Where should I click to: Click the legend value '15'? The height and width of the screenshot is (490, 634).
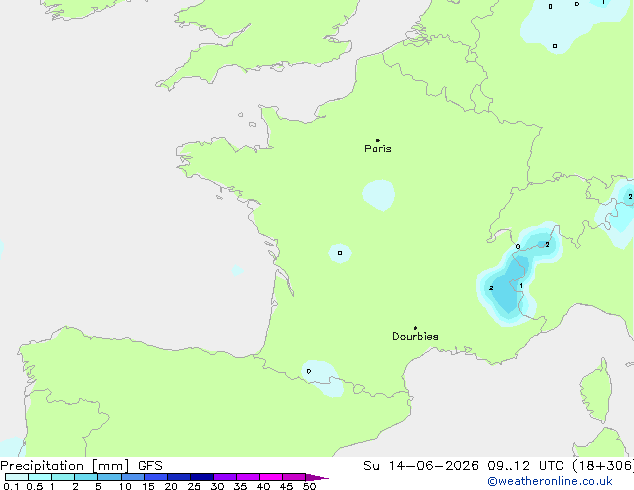(148, 486)
